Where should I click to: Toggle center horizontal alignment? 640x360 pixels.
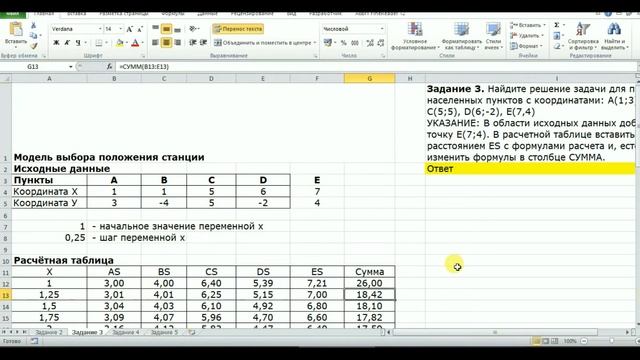click(x=166, y=42)
